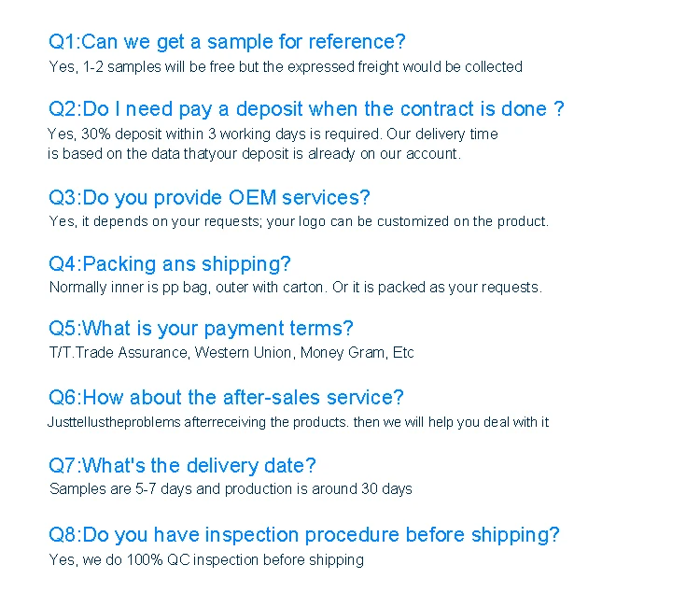The width and height of the screenshot is (700, 607).
Task: Open the Q6 question about after-sales service
Action: point(226,398)
